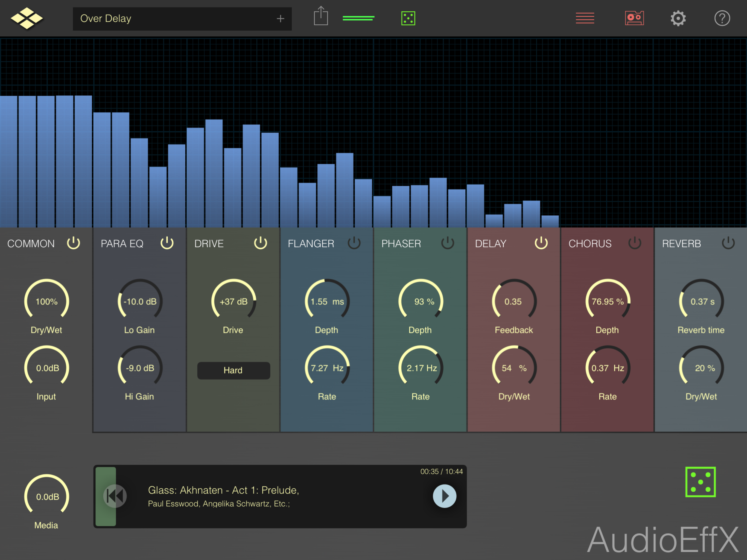The width and height of the screenshot is (747, 560).
Task: Click the plus to add preset
Action: [x=280, y=19]
